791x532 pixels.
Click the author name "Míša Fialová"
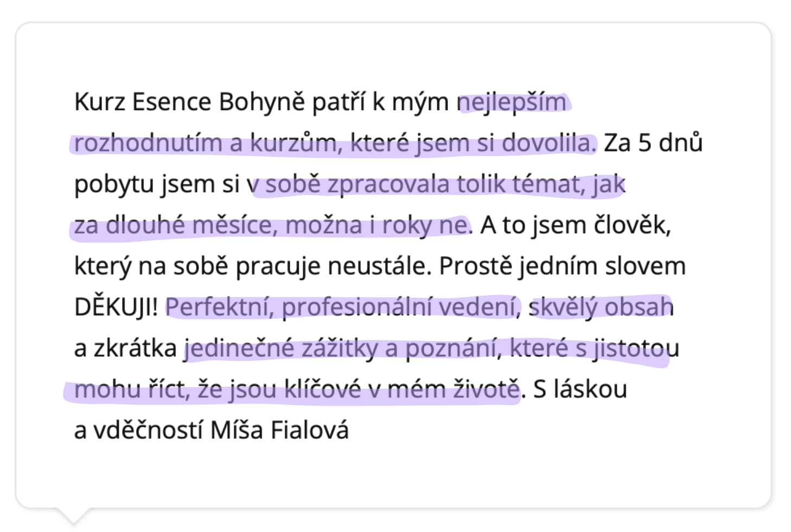279,431
